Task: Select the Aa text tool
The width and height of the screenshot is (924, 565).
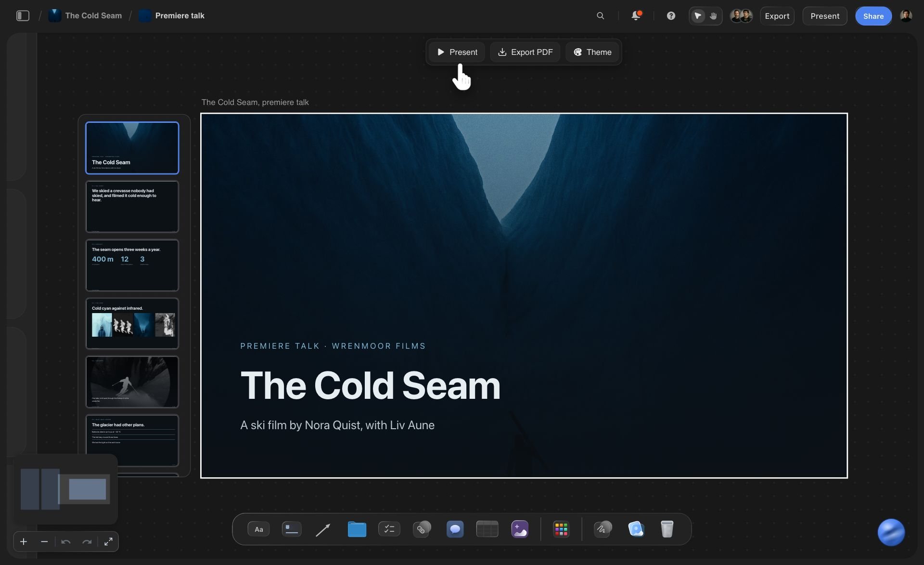Action: pyautogui.click(x=258, y=529)
